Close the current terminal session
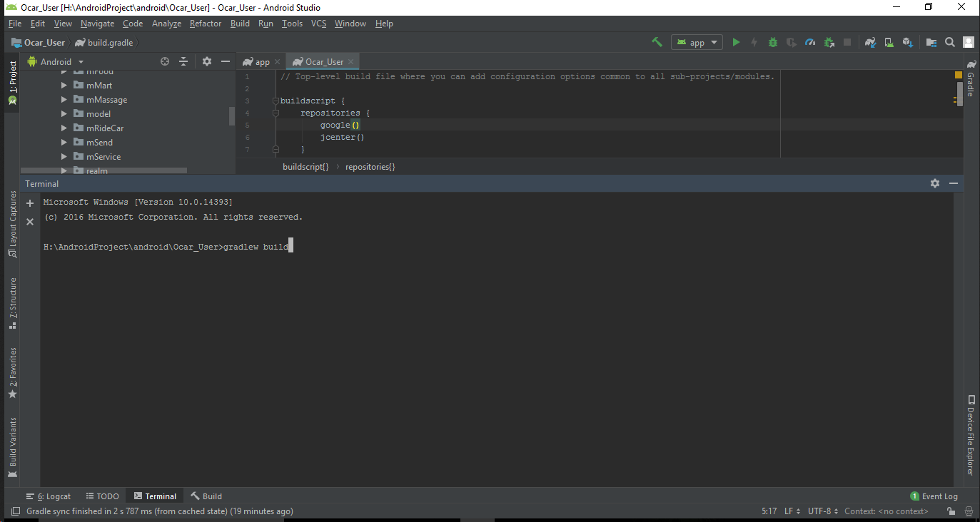980x522 pixels. coord(30,222)
